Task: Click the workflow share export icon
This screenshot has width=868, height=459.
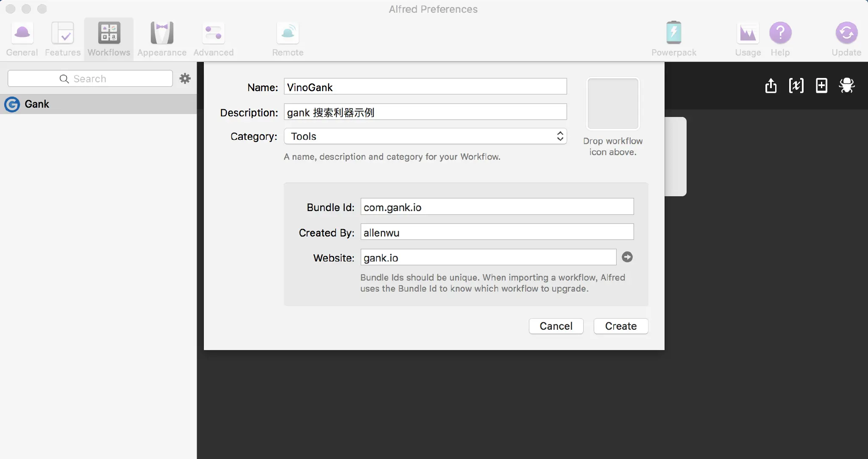Action: [x=771, y=86]
